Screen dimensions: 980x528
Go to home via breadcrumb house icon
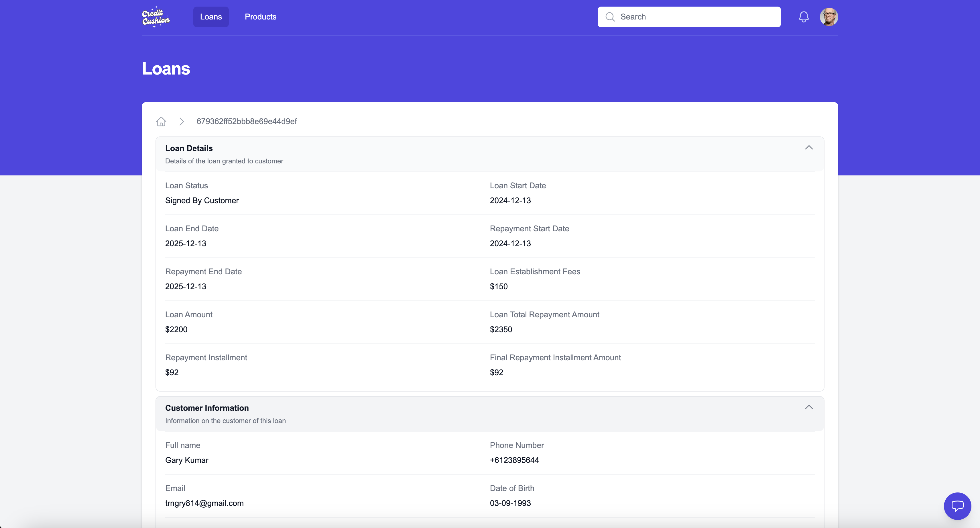click(161, 122)
